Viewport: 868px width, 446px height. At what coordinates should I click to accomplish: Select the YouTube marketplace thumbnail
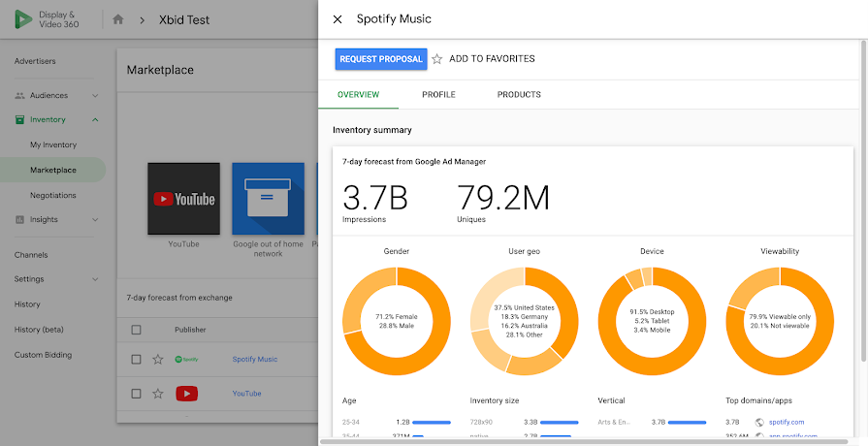183,199
